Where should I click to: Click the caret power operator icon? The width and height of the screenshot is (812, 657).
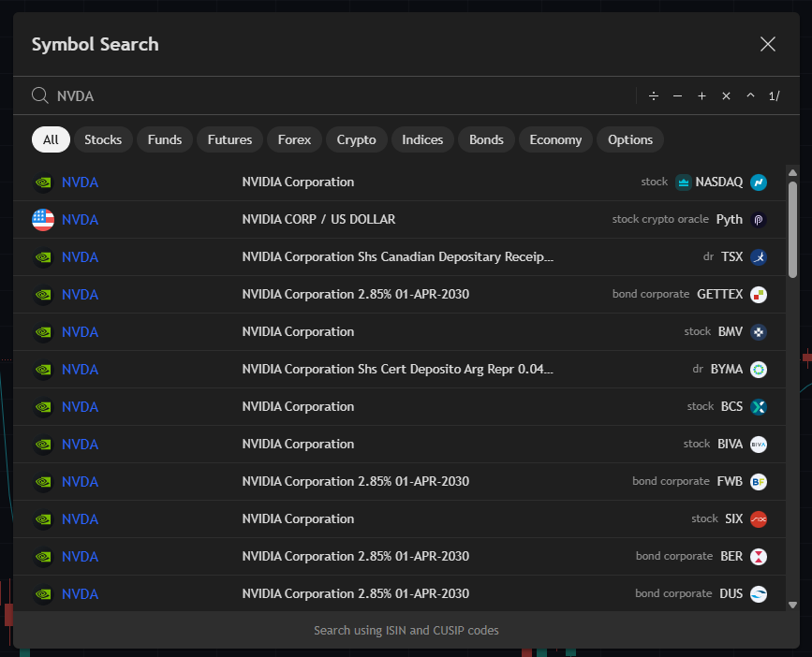coord(750,96)
